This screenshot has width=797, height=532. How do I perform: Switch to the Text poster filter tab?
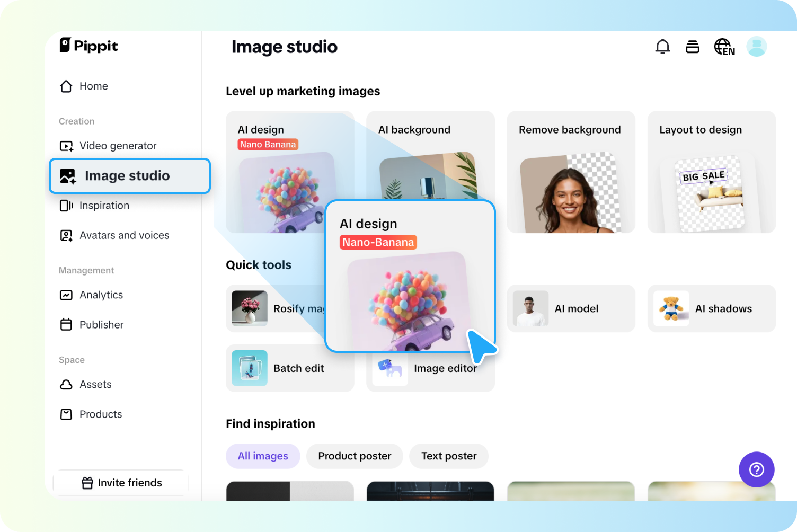[448, 456]
